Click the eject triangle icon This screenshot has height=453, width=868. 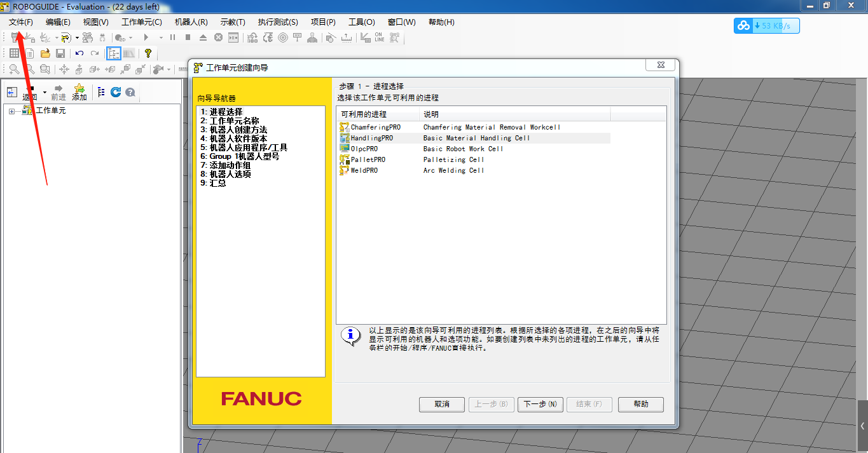[x=203, y=37]
